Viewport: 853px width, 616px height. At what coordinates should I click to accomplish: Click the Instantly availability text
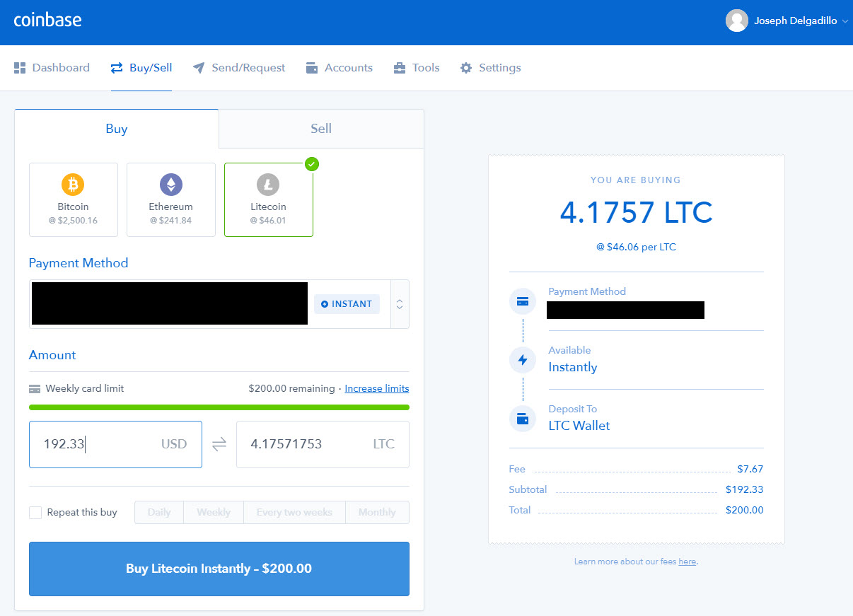coord(573,367)
